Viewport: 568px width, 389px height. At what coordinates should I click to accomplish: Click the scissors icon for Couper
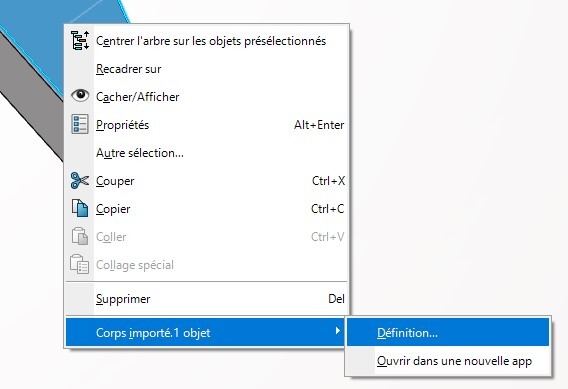(x=80, y=180)
